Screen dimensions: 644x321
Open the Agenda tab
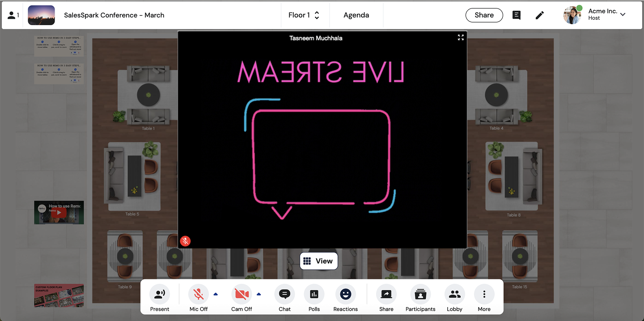coord(356,15)
